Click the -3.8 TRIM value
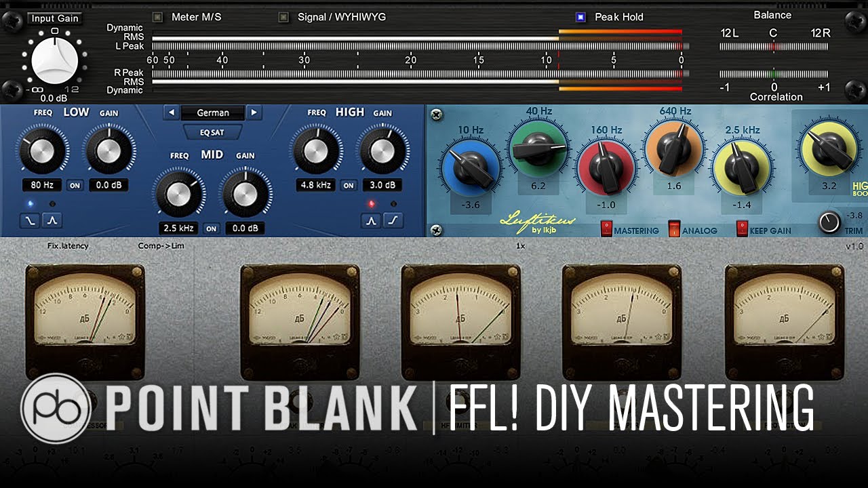 pyautogui.click(x=854, y=216)
